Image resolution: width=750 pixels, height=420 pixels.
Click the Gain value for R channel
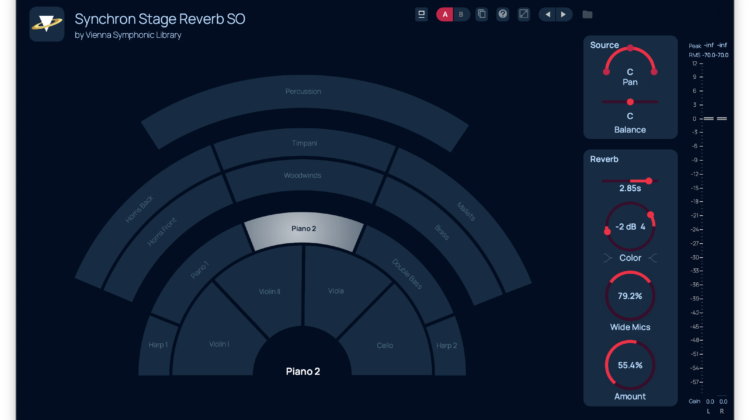(723, 401)
